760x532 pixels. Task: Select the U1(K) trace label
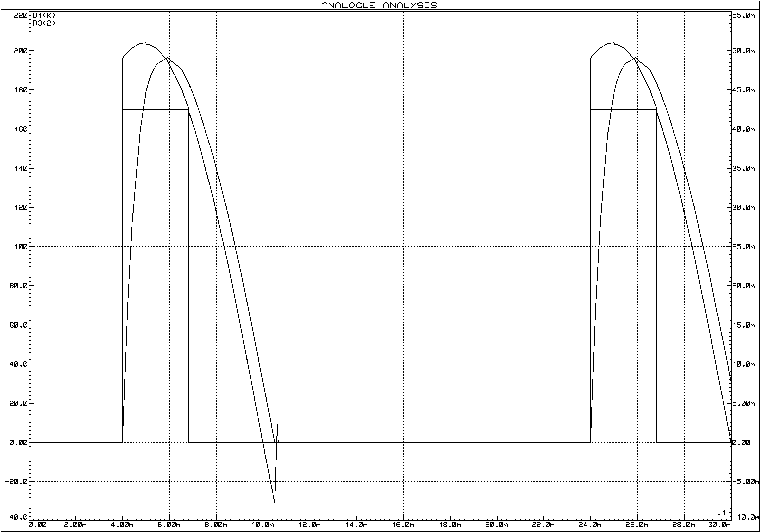tap(44, 15)
